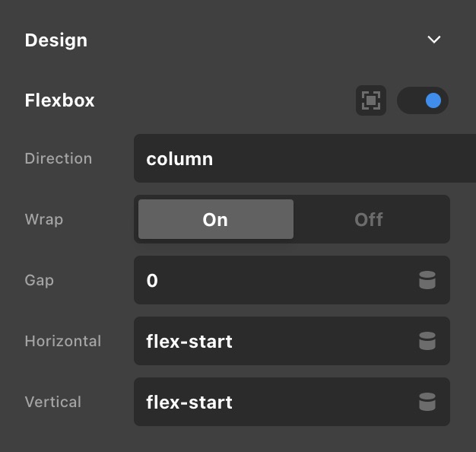Image resolution: width=476 pixels, height=452 pixels.
Task: Click the flexbox layout frame icon
Action: 371,100
